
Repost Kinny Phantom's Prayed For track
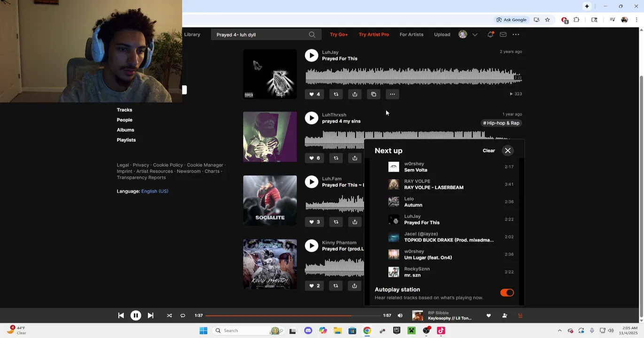tap(336, 286)
